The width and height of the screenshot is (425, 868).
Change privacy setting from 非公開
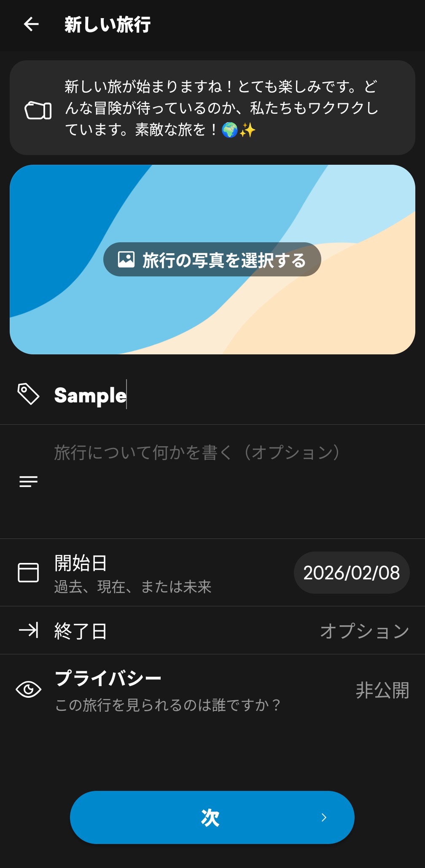point(382,690)
